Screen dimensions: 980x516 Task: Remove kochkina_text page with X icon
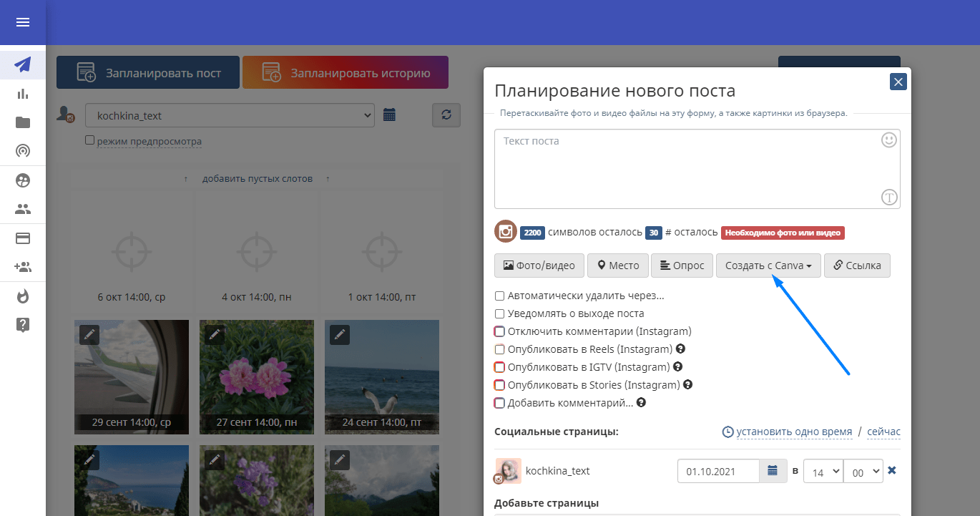point(891,470)
